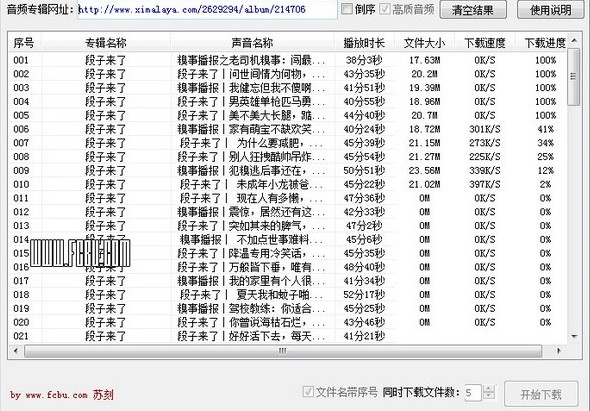Click download speed 301K/S
590x411 pixels.
[x=485, y=129]
